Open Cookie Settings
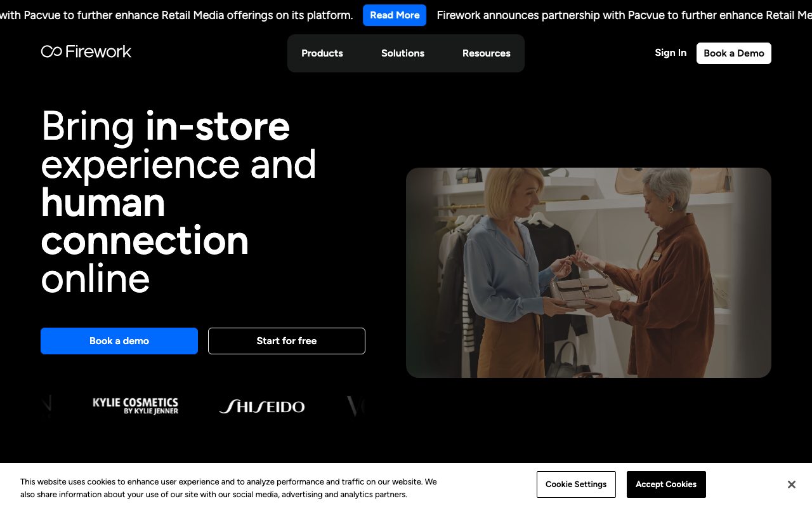The image size is (812, 508). pyautogui.click(x=576, y=485)
